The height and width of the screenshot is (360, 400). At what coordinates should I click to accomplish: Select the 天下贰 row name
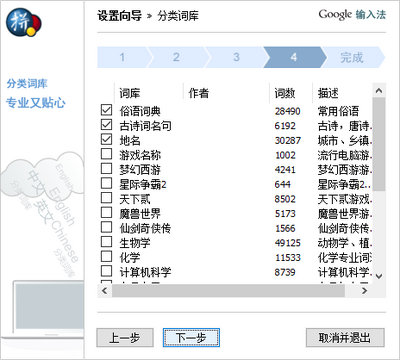click(135, 199)
